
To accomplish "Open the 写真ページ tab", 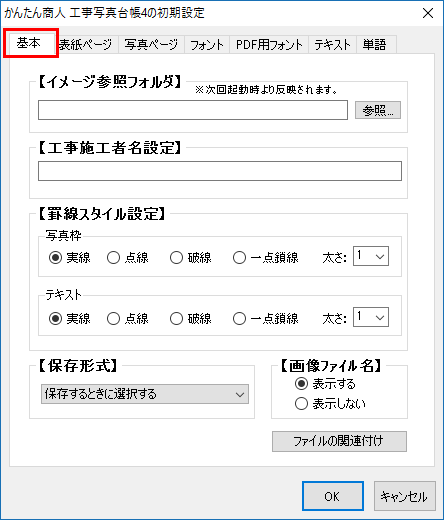I will coord(151,44).
